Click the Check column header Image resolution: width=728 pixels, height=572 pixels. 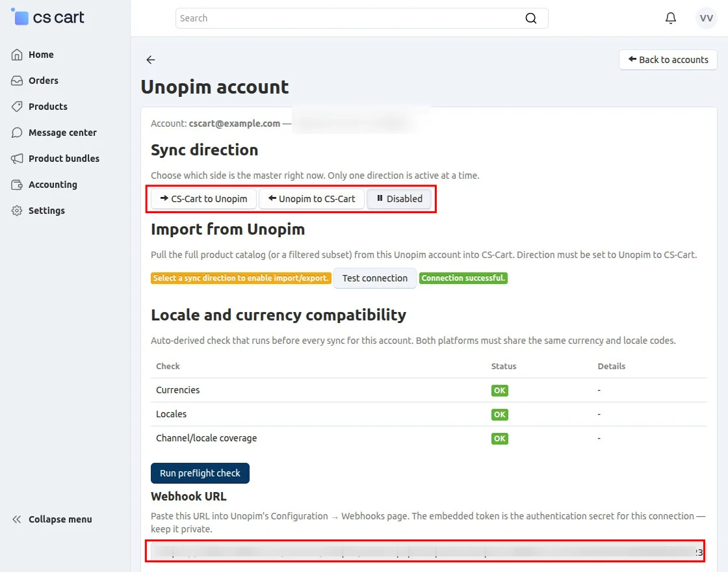[x=168, y=367]
